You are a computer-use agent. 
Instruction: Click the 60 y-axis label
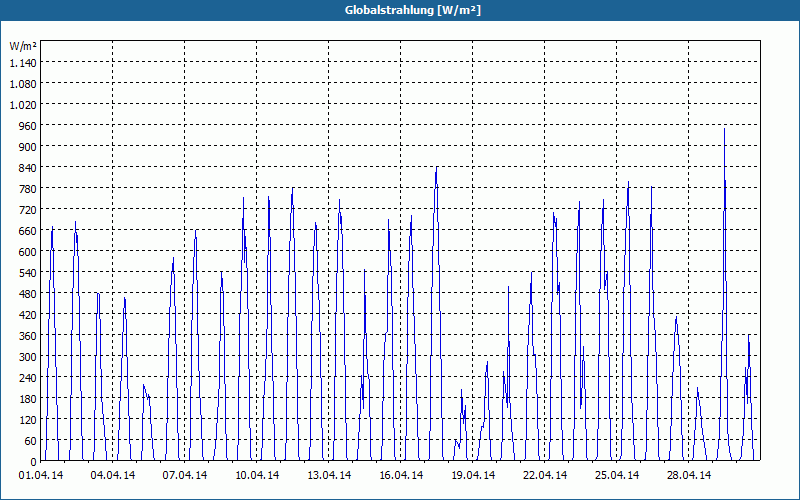pyautogui.click(x=31, y=440)
